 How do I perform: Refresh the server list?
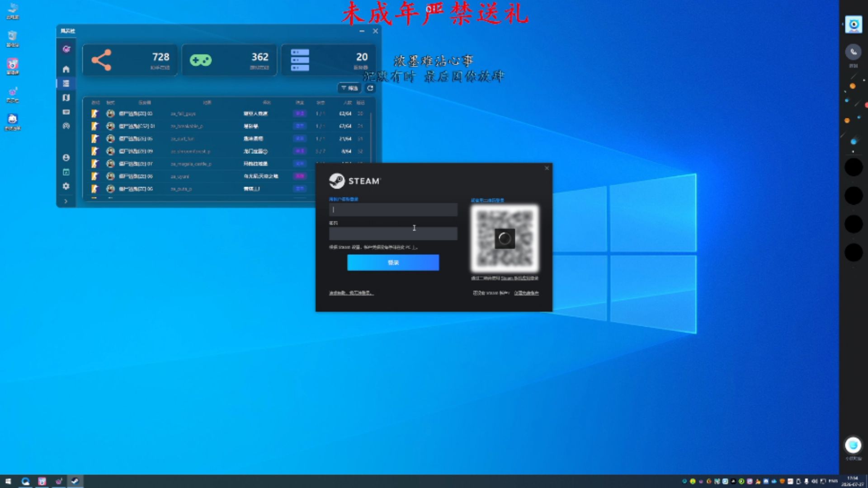point(370,88)
